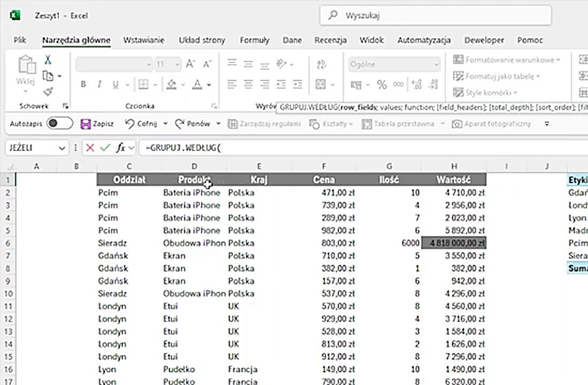The height and width of the screenshot is (385, 588).
Task: Open the Formuły tab
Action: (x=254, y=40)
